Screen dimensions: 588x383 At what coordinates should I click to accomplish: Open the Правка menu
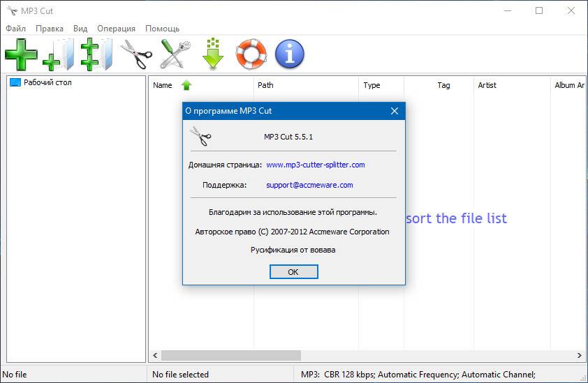[50, 29]
